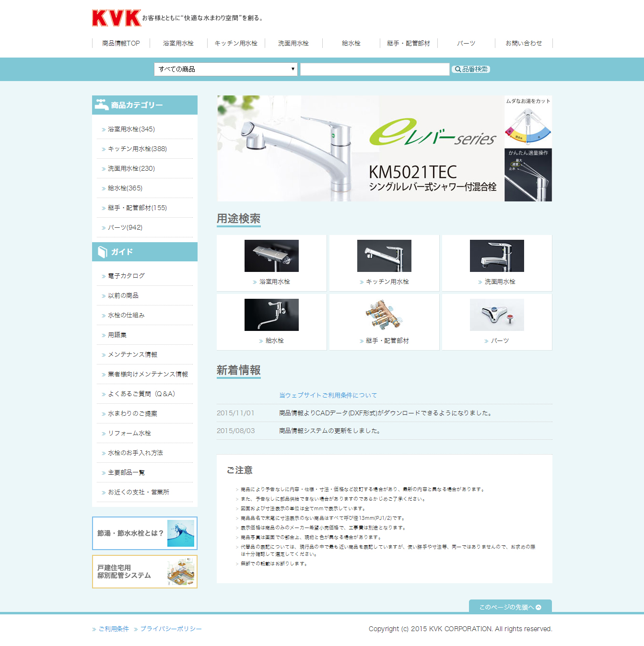Screen dimensions: 644x646
Task: Open the 水栓の仕組み guide link
Action: coord(126,315)
